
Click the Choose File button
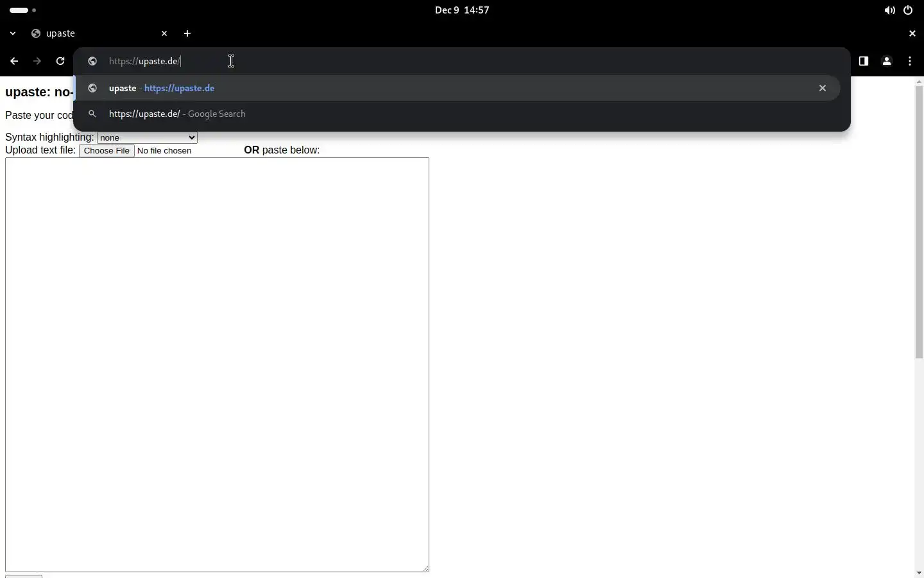click(x=107, y=151)
